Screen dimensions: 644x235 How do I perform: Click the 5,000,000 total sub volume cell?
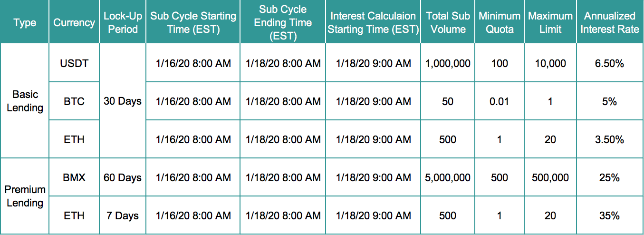pyautogui.click(x=448, y=177)
